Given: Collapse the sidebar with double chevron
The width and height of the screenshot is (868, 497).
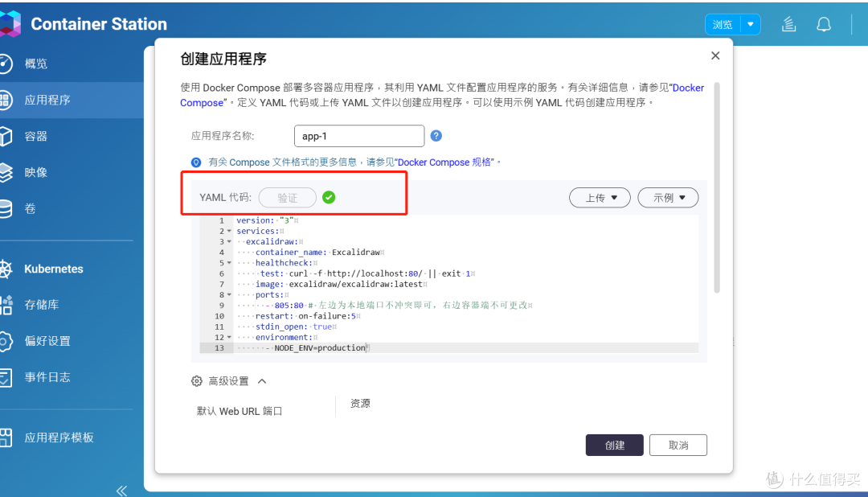Looking at the screenshot, I should [122, 491].
